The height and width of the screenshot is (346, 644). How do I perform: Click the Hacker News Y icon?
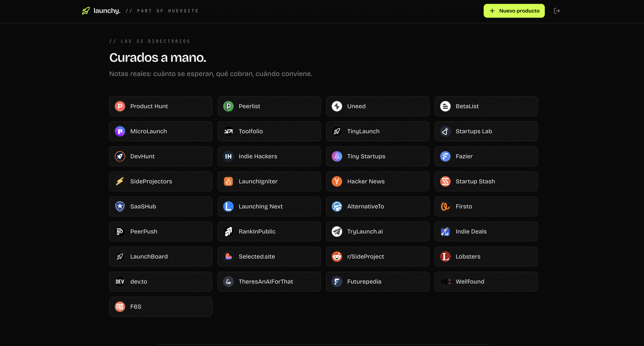coord(337,181)
